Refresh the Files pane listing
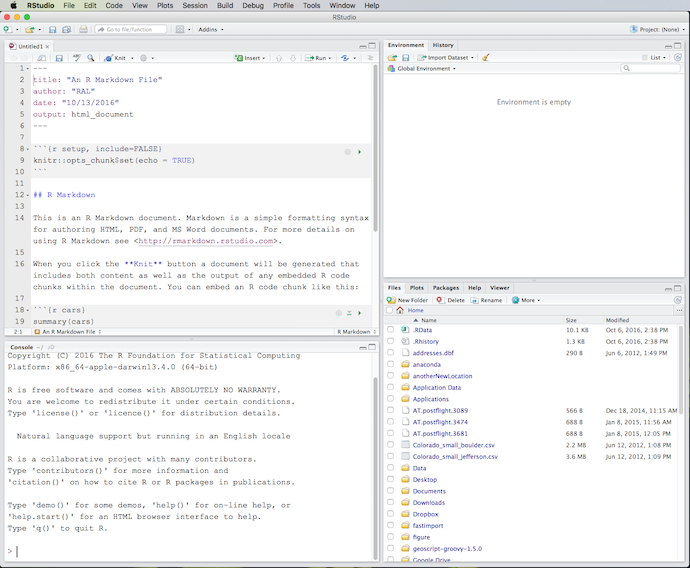 click(x=678, y=300)
